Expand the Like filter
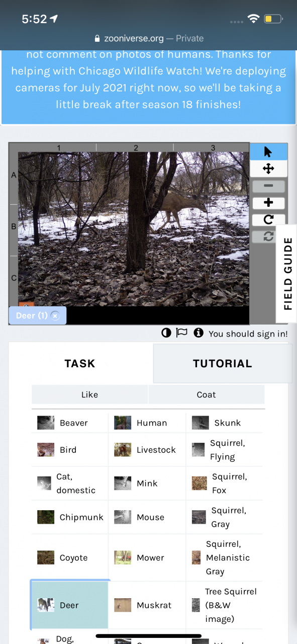Image resolution: width=297 pixels, height=644 pixels. 89,394
